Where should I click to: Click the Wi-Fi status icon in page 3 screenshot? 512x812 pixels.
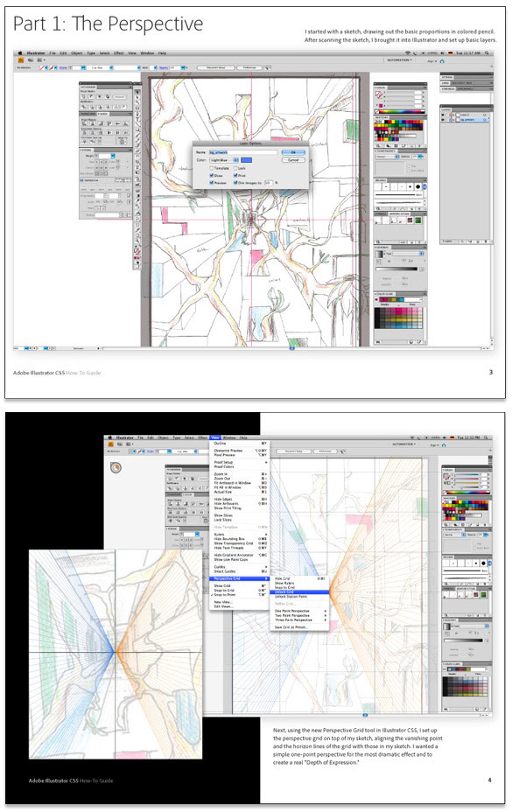pyautogui.click(x=408, y=52)
